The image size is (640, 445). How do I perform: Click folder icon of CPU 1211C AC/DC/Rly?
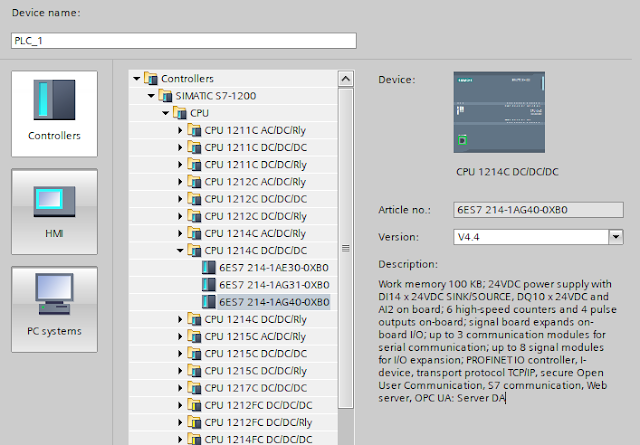pos(194,130)
